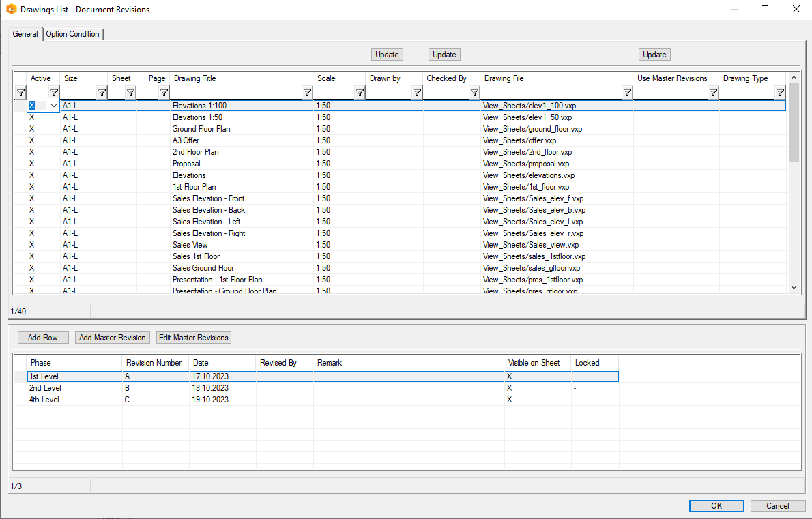Click the drawings list vertical scrollbar down arrow
This screenshot has height=519, width=812.
[794, 288]
